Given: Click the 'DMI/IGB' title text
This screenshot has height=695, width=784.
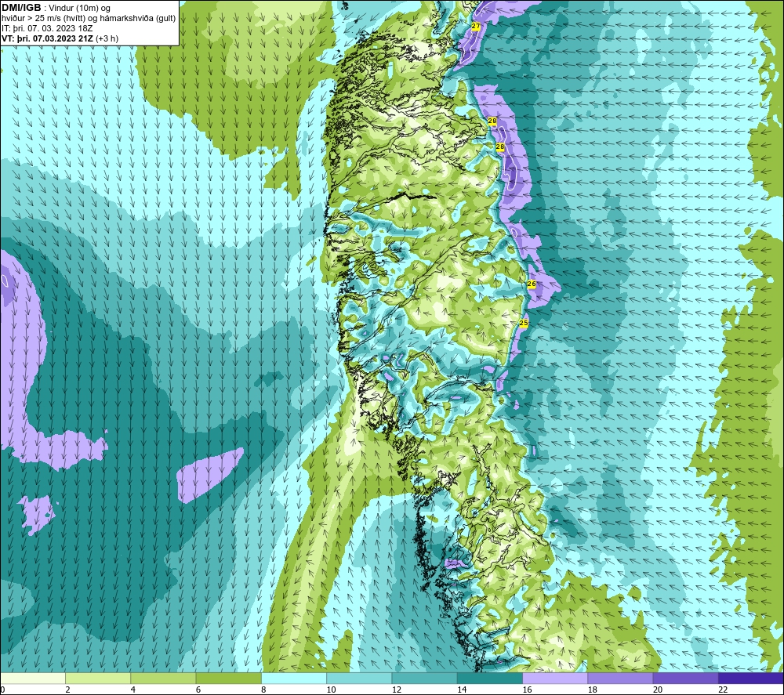Looking at the screenshot, I should pos(21,8).
